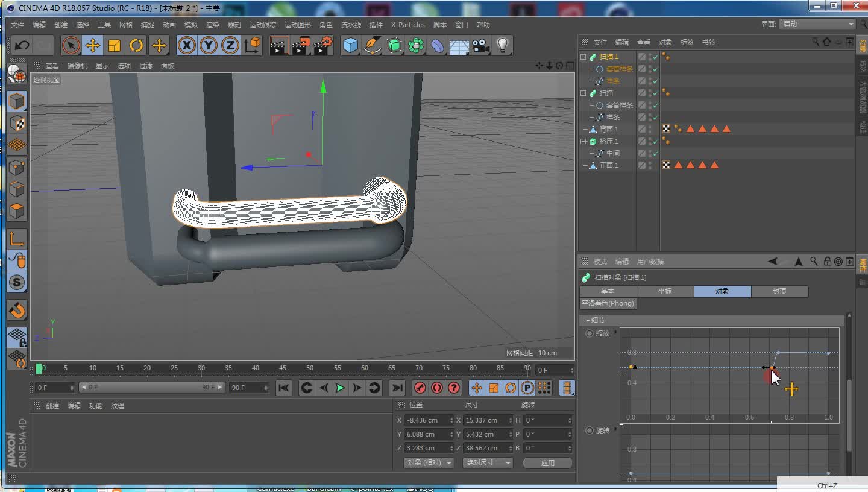Click the Camera icon on the toolbar
The height and width of the screenshot is (492, 868).
pyautogui.click(x=480, y=45)
